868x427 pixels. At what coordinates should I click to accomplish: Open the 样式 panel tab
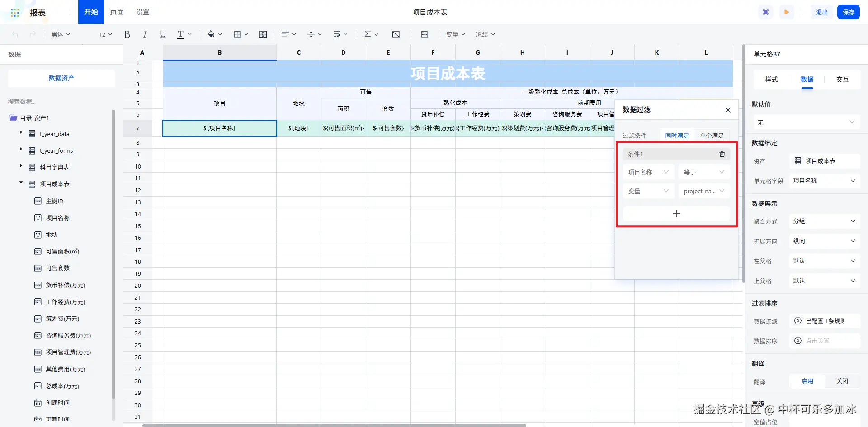pos(771,80)
